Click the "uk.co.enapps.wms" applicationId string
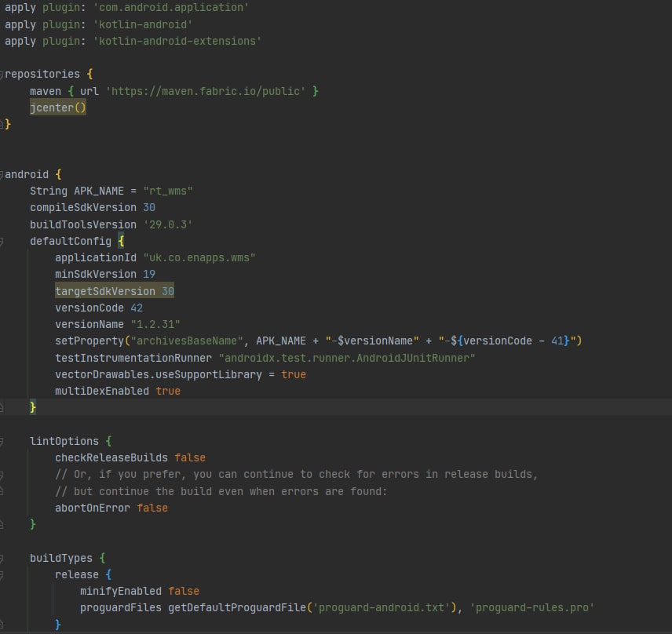 coord(199,258)
